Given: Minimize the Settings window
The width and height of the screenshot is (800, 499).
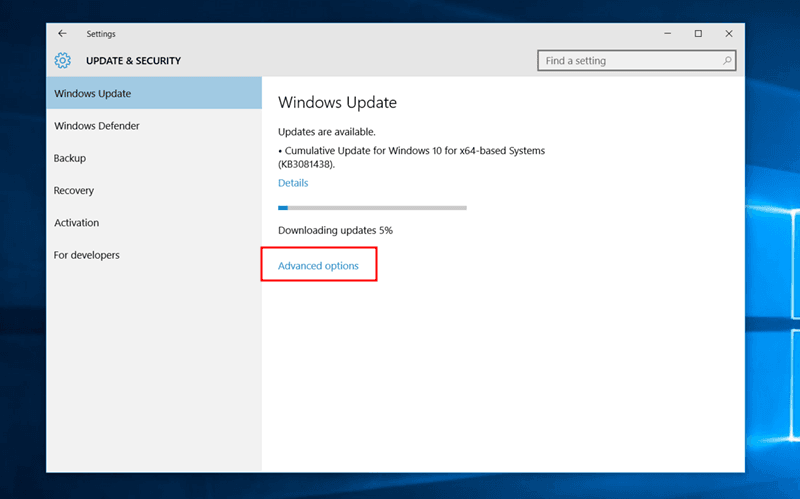Looking at the screenshot, I should tap(667, 34).
